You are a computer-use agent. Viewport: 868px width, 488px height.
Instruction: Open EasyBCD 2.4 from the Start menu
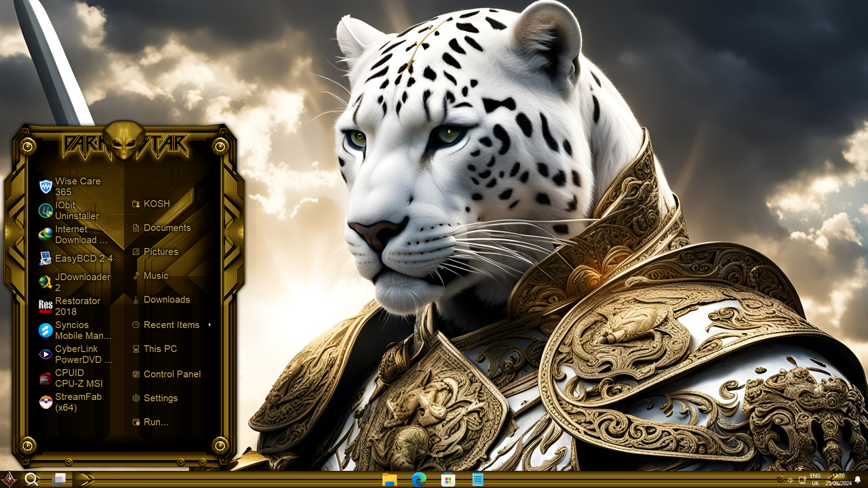point(75,258)
